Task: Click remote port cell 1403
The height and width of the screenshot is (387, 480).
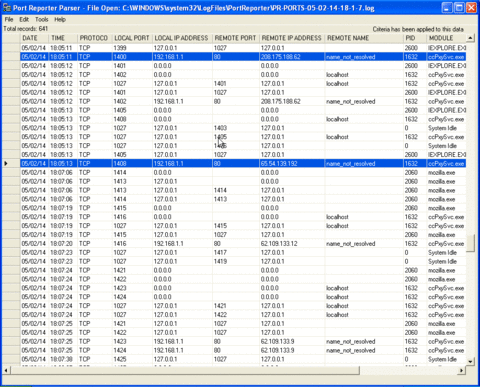Action: coord(236,128)
